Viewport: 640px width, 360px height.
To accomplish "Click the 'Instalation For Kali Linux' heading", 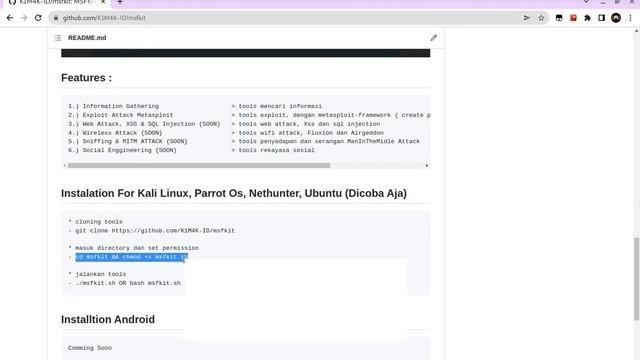I will 234,193.
